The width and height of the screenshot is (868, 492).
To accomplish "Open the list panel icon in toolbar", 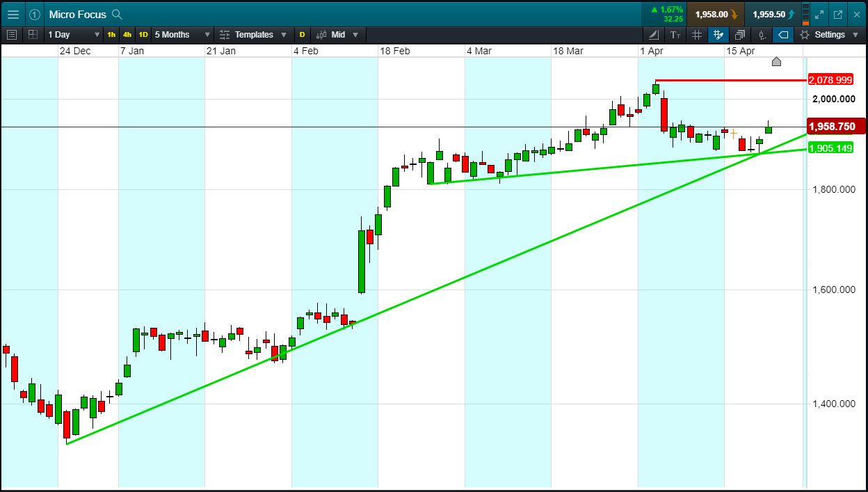I will [12, 34].
